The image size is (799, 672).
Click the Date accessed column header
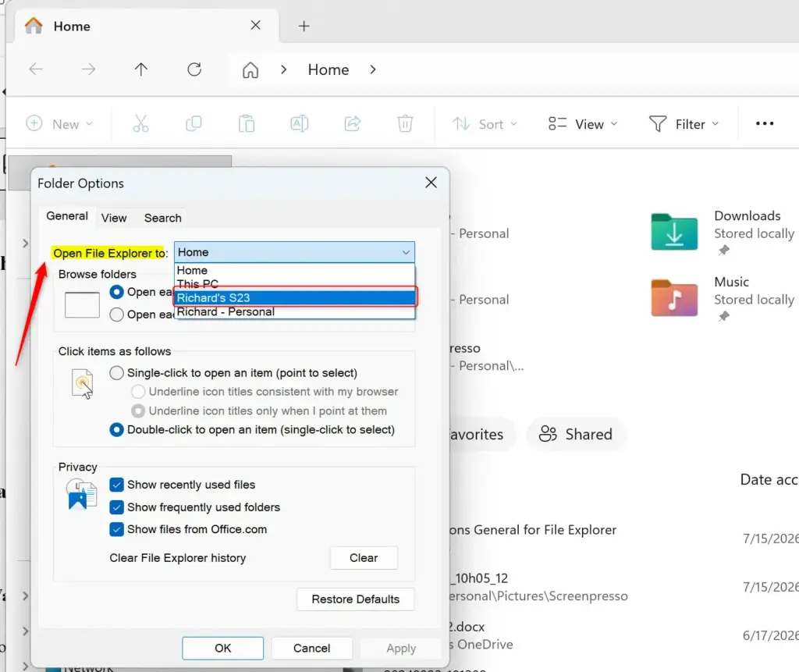tap(769, 480)
